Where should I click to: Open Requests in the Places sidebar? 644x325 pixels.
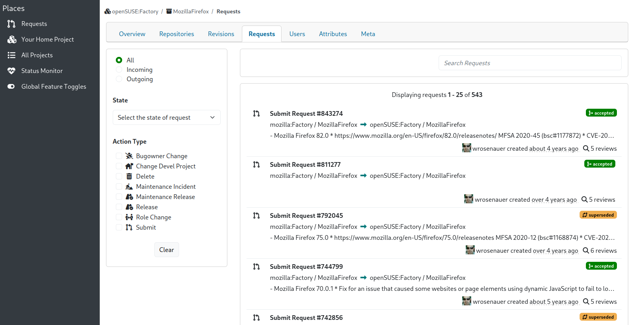click(34, 24)
